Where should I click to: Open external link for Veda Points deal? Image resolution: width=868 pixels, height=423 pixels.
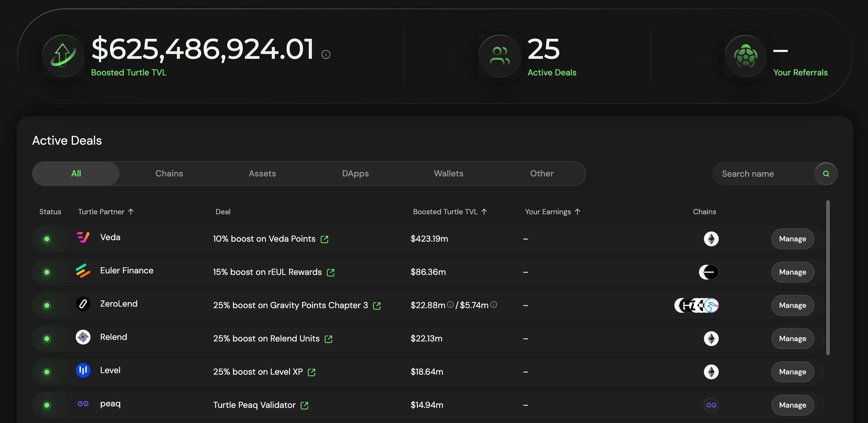point(324,239)
